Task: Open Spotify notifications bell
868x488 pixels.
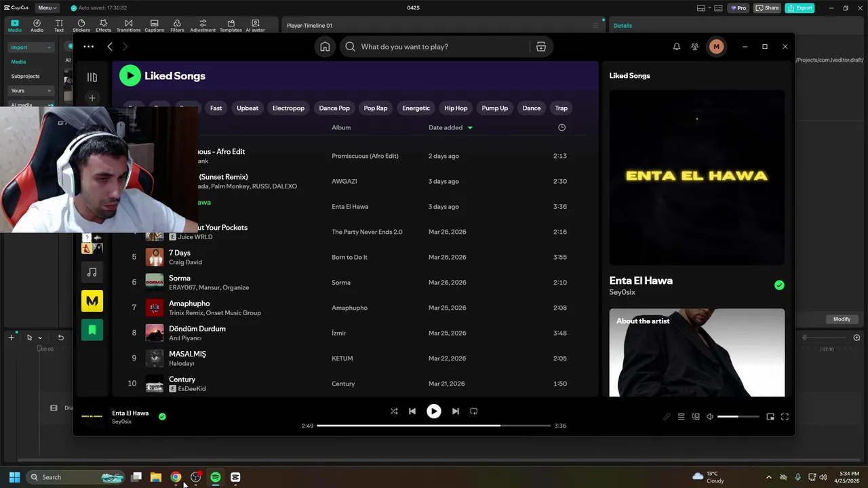Action: coord(676,47)
